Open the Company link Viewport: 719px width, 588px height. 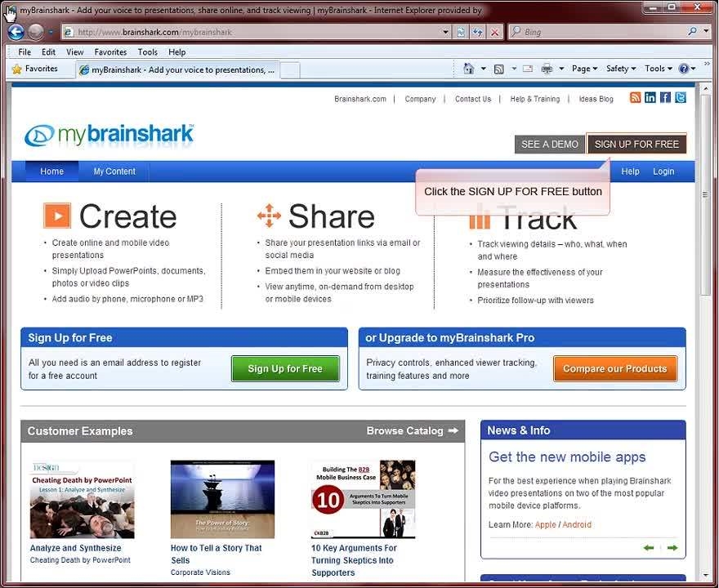(x=420, y=99)
